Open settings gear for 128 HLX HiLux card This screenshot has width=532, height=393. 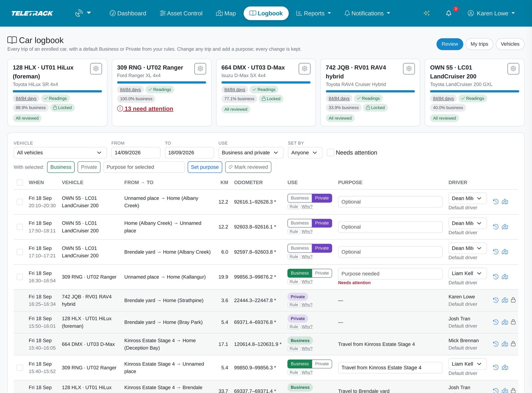pos(96,69)
